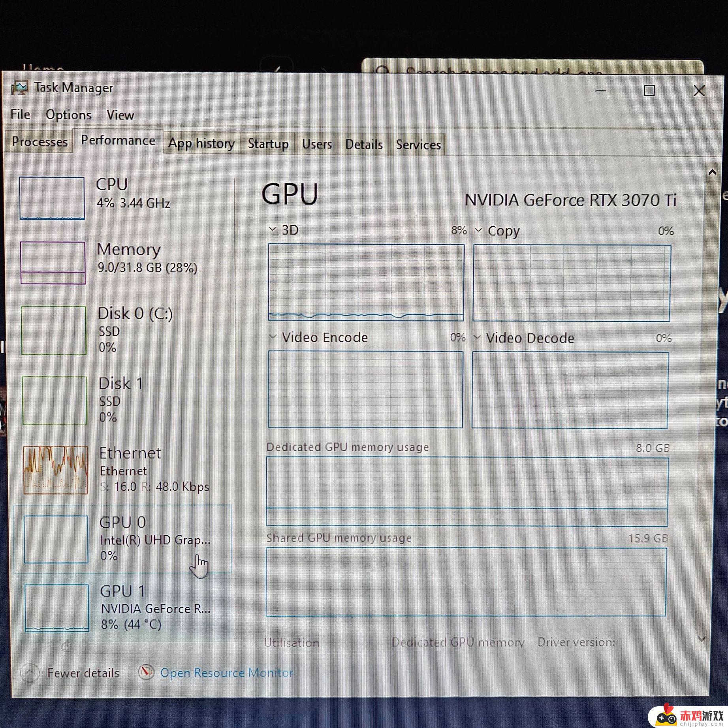Select the Memory usage graph thumbnail

coord(53,263)
